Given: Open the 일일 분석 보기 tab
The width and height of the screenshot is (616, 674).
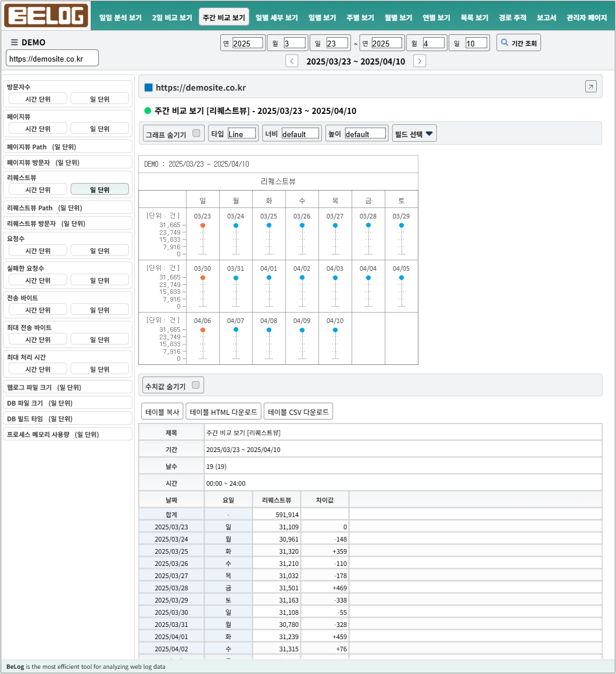Looking at the screenshot, I should [120, 17].
